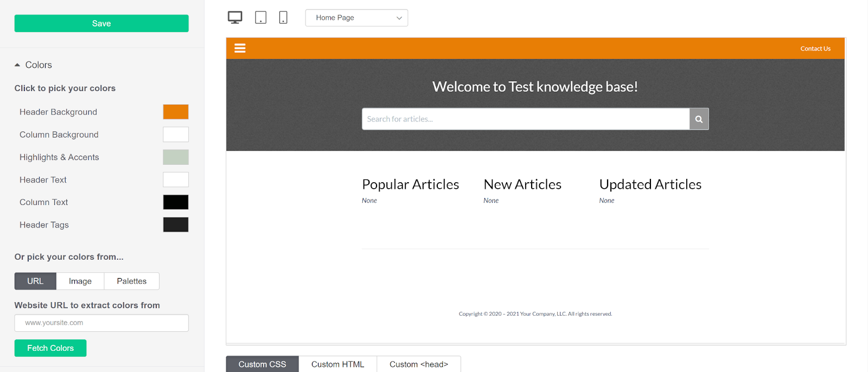Click the Search for articles field

point(525,119)
